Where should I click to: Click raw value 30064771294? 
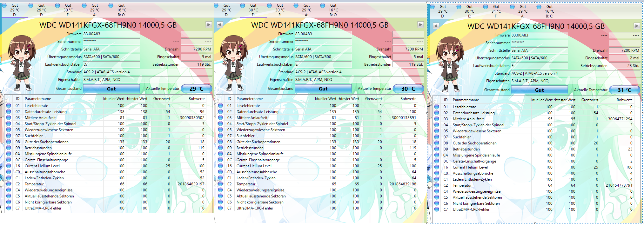point(620,119)
